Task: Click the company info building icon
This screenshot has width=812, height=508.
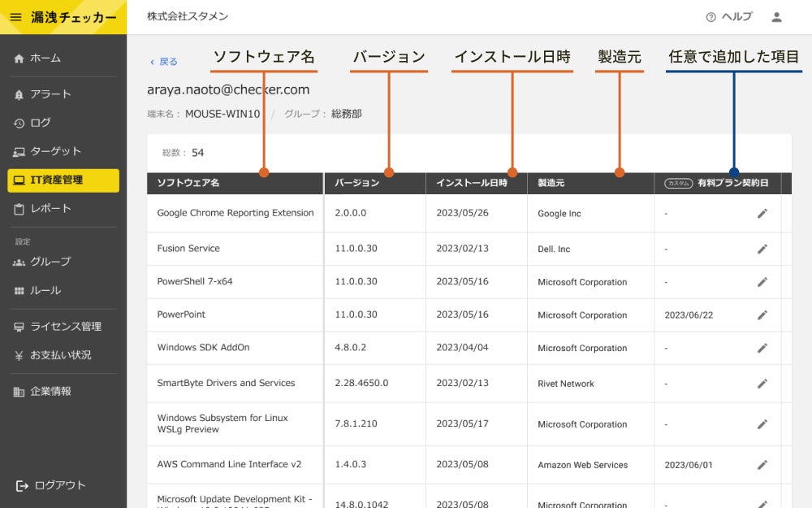Action: [19, 392]
